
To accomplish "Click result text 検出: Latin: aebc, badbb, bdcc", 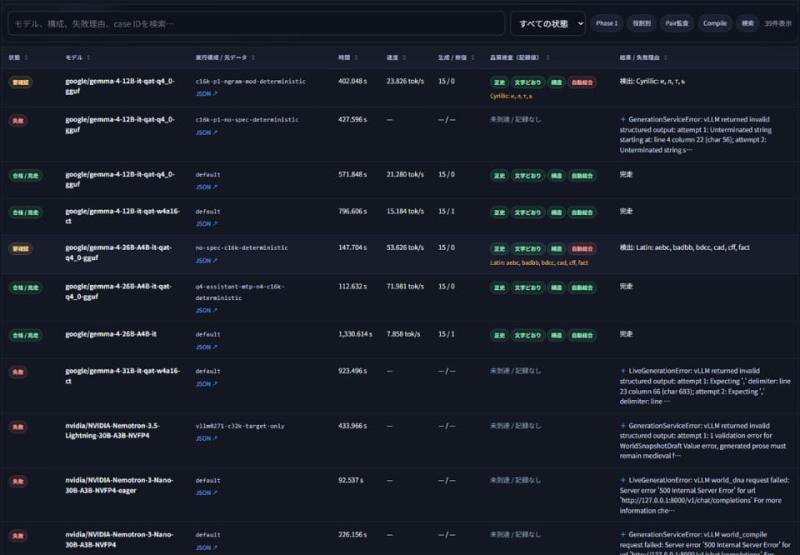I will pyautogui.click(x=685, y=247).
